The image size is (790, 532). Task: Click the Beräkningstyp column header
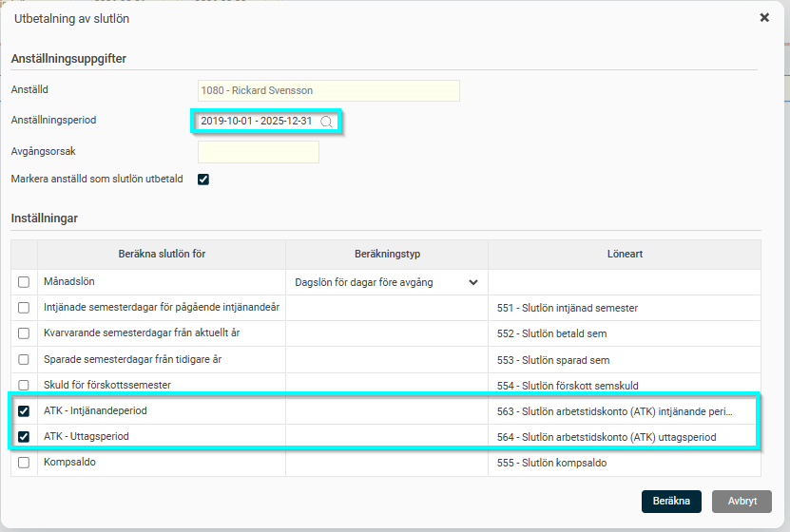click(386, 255)
